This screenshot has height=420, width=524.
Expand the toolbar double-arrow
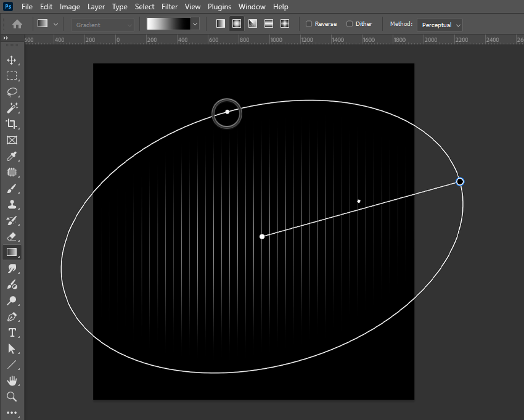6,38
